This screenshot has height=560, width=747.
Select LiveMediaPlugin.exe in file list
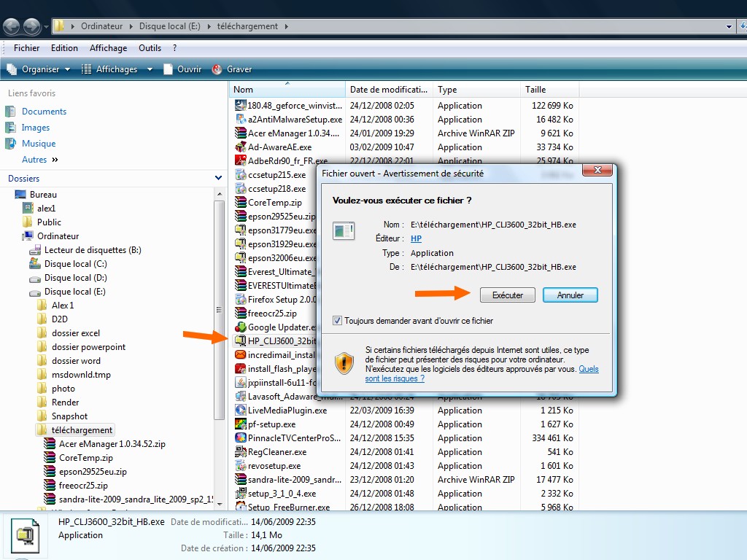point(287,411)
